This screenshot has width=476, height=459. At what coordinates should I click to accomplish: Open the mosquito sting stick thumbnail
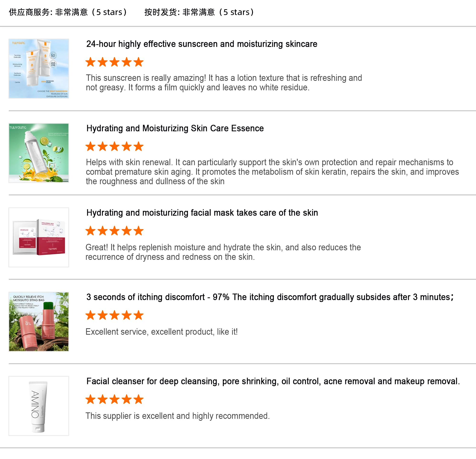(x=39, y=322)
